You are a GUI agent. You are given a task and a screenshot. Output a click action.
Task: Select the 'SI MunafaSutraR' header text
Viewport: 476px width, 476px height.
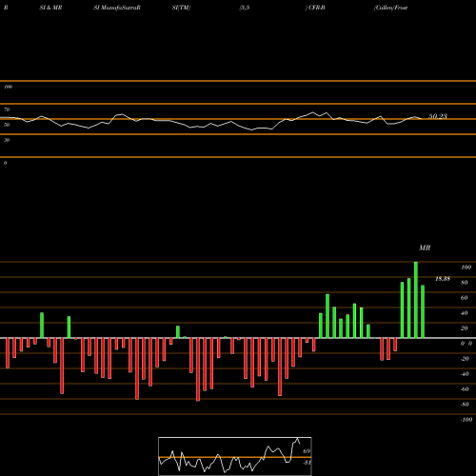click(x=117, y=8)
